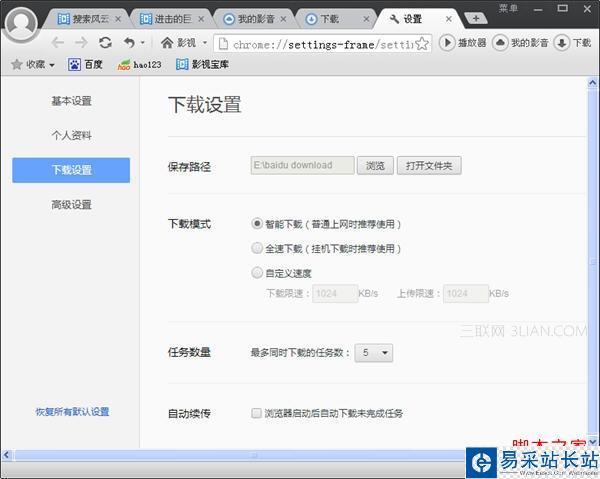Minimize the browser window
This screenshot has height=479, width=600.
tap(538, 8)
